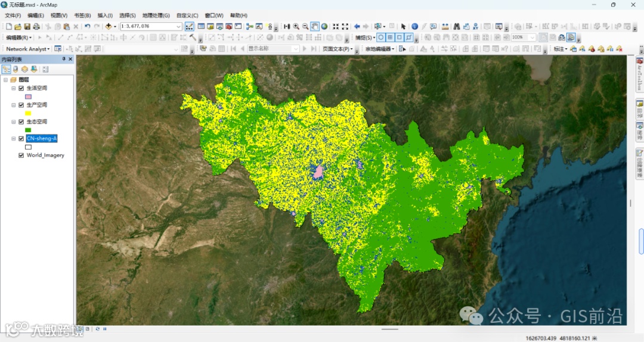Go back to previous extent arrow
This screenshot has width=644, height=342.
(x=357, y=26)
